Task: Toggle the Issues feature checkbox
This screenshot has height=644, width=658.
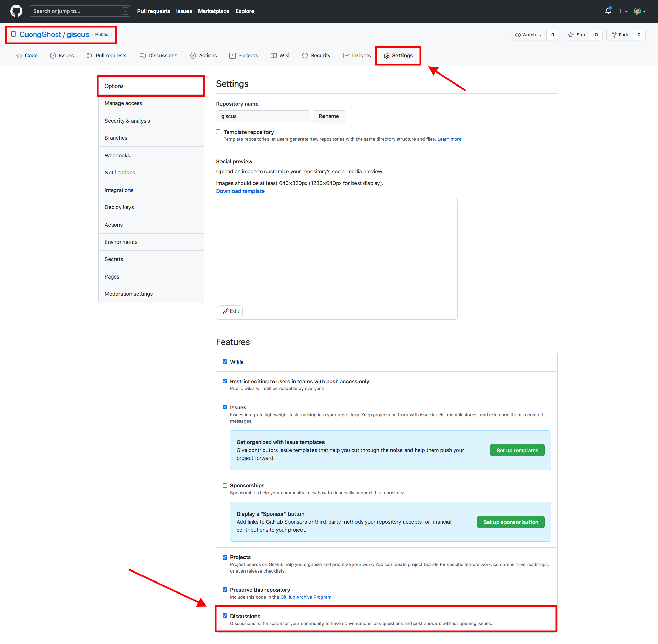Action: (x=225, y=407)
